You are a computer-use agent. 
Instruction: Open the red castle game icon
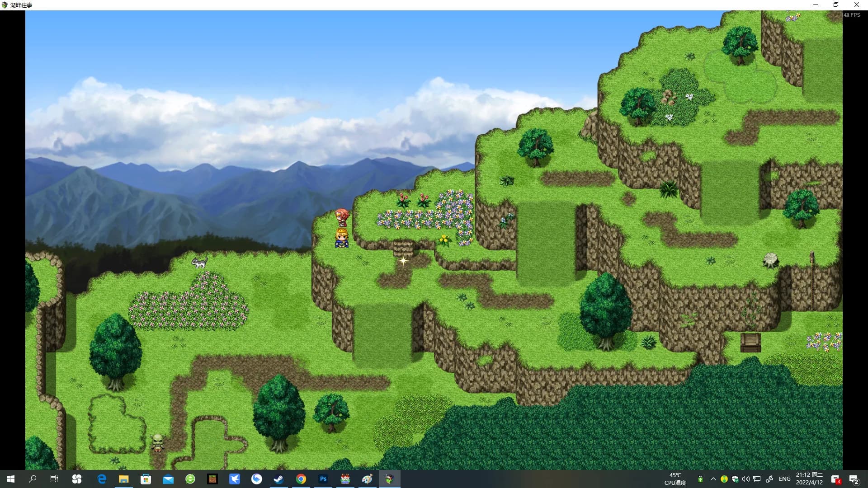[x=345, y=479]
